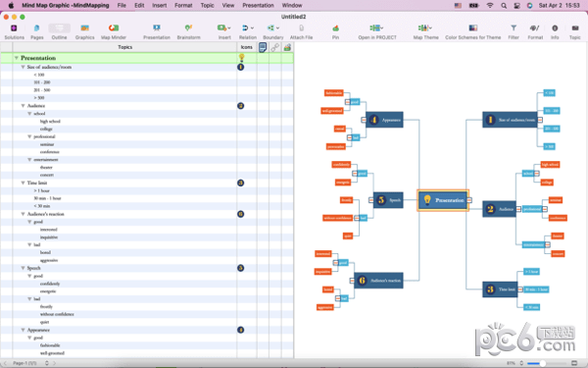This screenshot has height=368, width=588.
Task: Click the Map Minder toolbar icon
Action: point(114,28)
